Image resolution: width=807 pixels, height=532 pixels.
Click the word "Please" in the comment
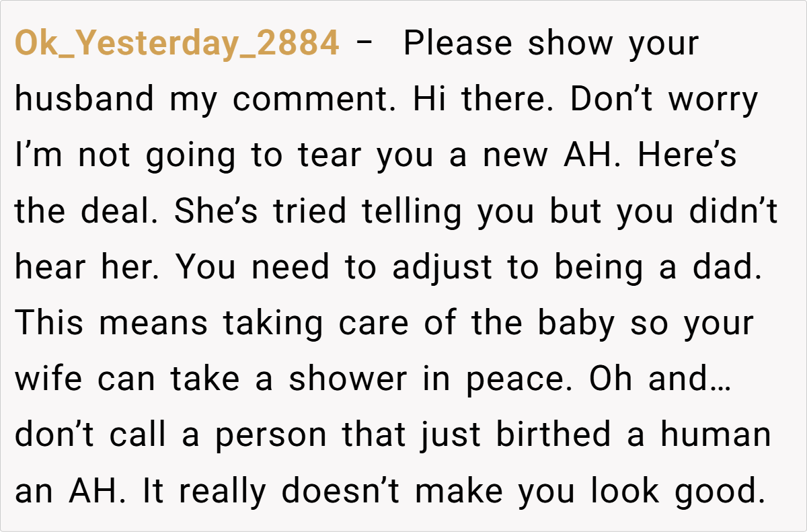pyautogui.click(x=459, y=44)
